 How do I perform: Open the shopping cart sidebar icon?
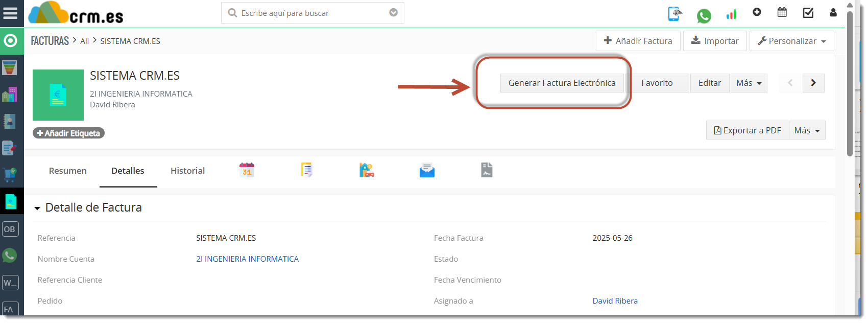tap(10, 175)
